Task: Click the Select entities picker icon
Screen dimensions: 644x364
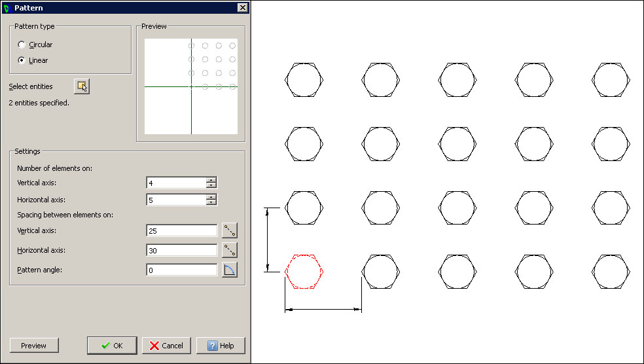Action: tap(82, 86)
